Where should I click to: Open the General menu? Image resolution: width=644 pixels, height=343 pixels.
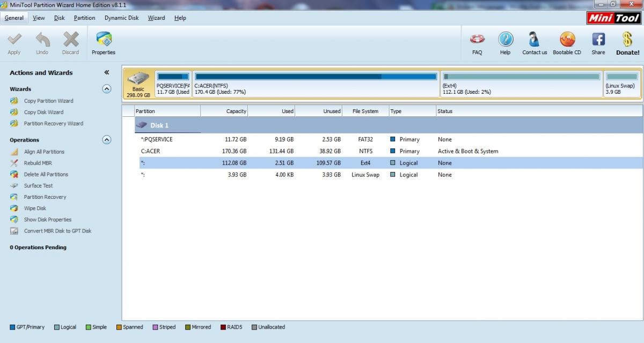pyautogui.click(x=14, y=18)
